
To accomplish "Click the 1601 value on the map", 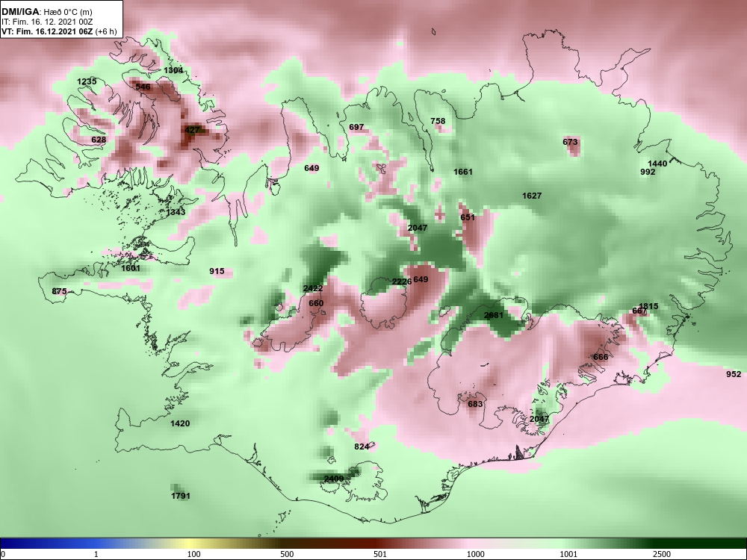I will point(131,268).
